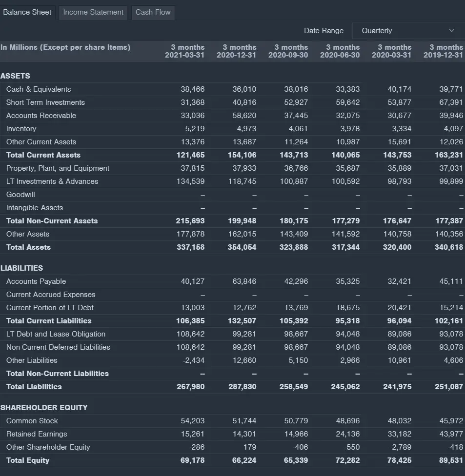Viewport: 465px width, 476px height.
Task: Click the Other Current Assets row label
Action: [x=41, y=142]
